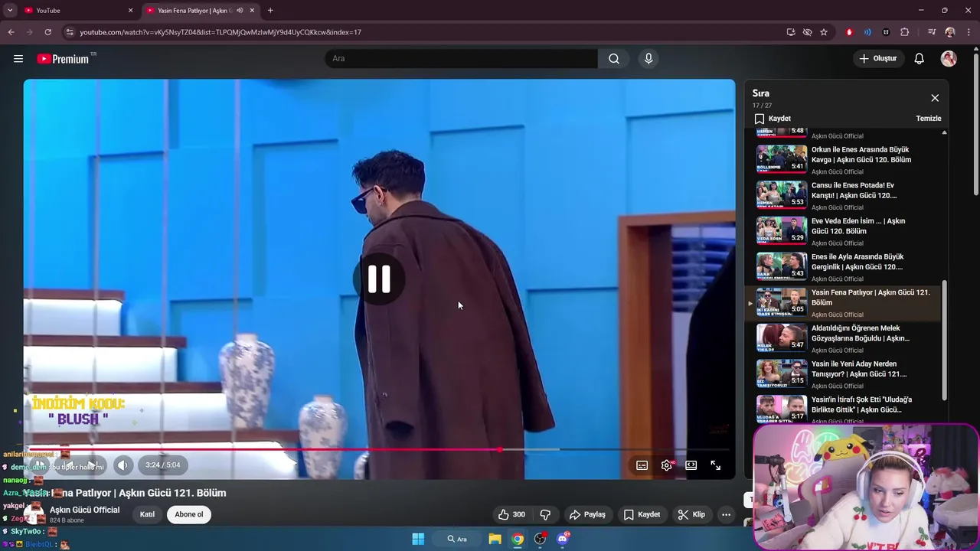The width and height of the screenshot is (980, 551).
Task: Mute the video volume
Action: [122, 465]
